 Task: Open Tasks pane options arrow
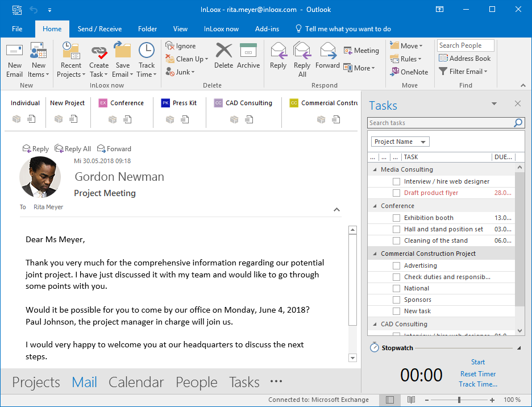coord(494,103)
